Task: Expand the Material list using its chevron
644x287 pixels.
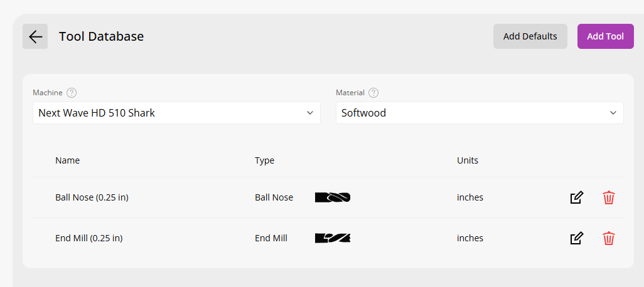Action: pos(613,113)
